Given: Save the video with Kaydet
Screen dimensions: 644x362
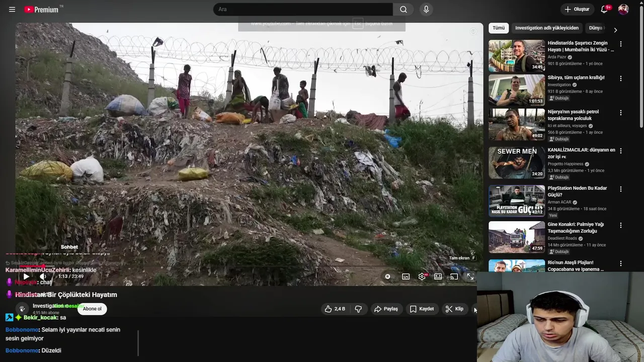Looking at the screenshot, I should point(422,309).
